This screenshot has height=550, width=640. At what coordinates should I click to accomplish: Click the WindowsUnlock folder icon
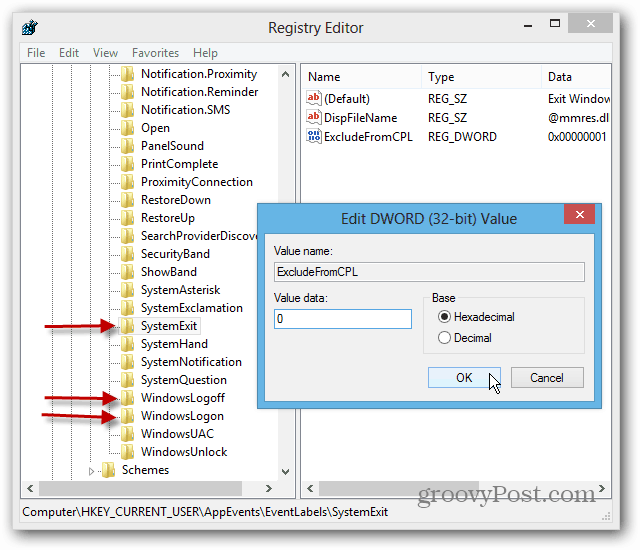click(127, 452)
